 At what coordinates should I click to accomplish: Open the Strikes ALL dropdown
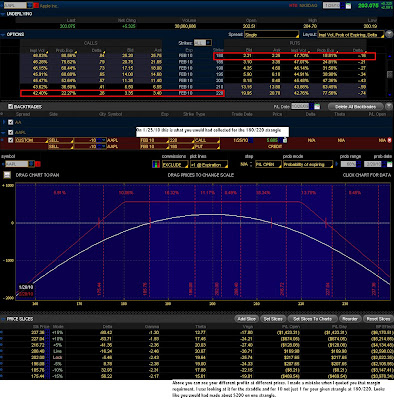point(203,43)
